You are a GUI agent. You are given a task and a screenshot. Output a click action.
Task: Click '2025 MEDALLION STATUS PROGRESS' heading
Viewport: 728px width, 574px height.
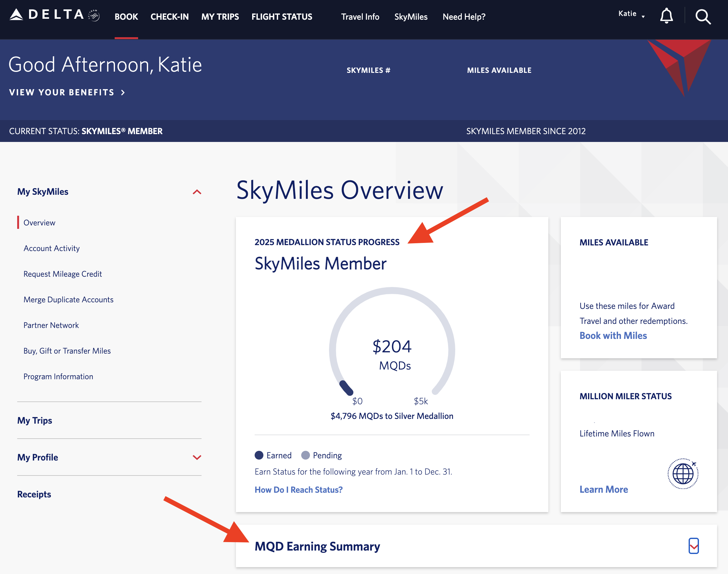[x=327, y=242]
